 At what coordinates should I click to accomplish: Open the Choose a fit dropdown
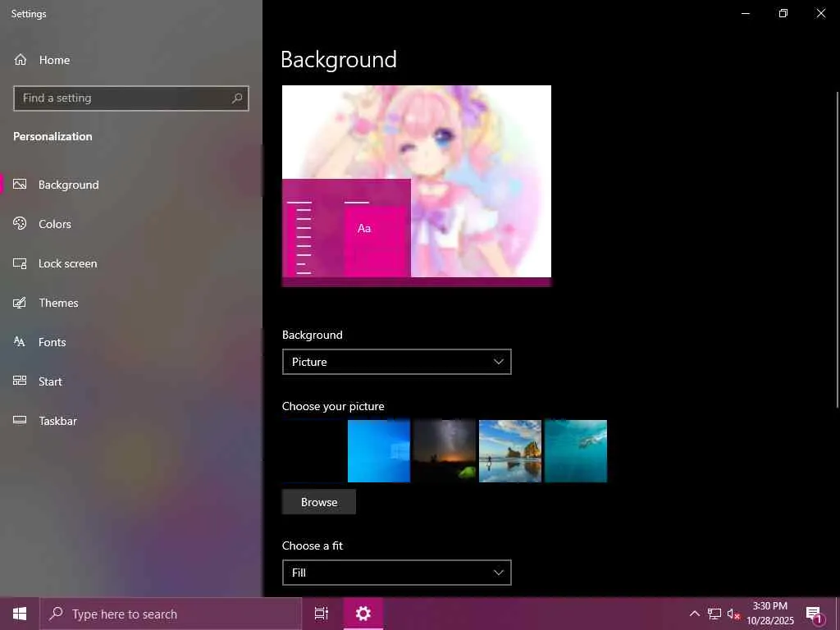click(x=397, y=573)
